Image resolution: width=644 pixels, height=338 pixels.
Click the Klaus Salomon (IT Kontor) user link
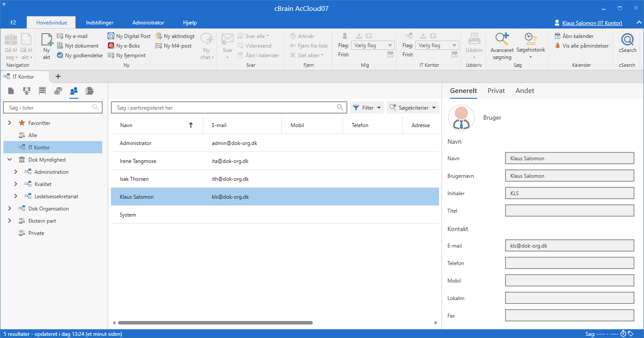[x=592, y=23]
